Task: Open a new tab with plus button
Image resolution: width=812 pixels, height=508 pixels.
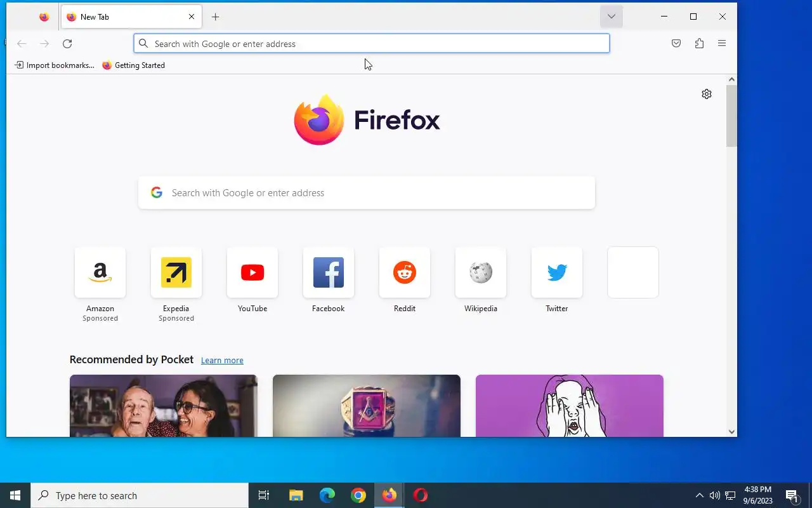Action: pos(216,17)
